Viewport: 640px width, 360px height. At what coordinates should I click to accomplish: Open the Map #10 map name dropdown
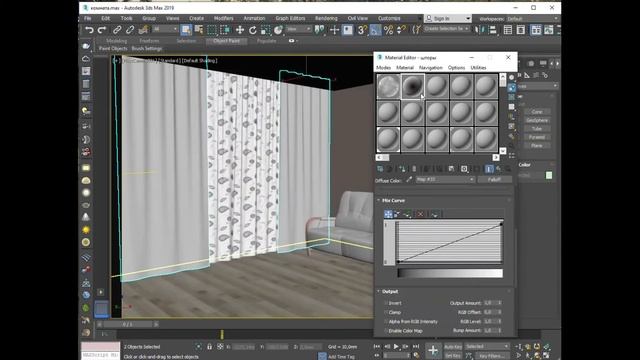coord(445,180)
